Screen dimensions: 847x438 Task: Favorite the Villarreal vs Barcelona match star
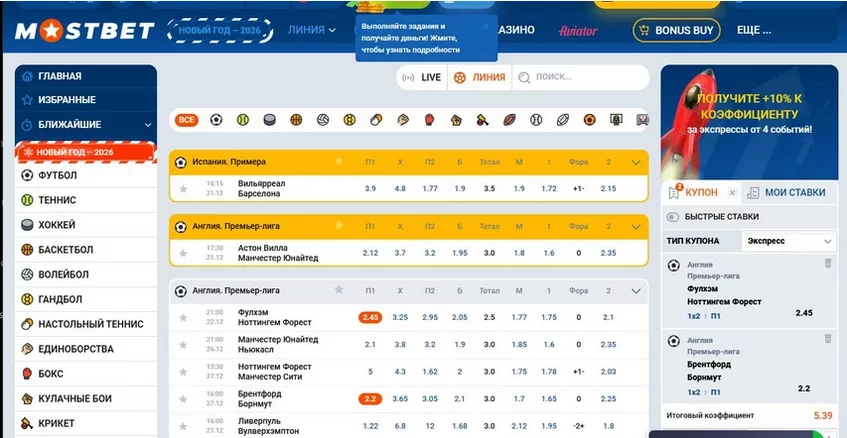(183, 189)
